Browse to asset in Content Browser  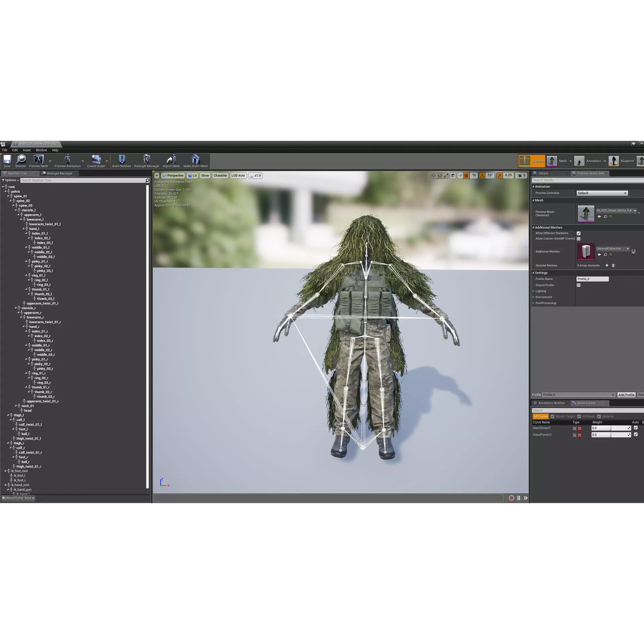click(20, 161)
